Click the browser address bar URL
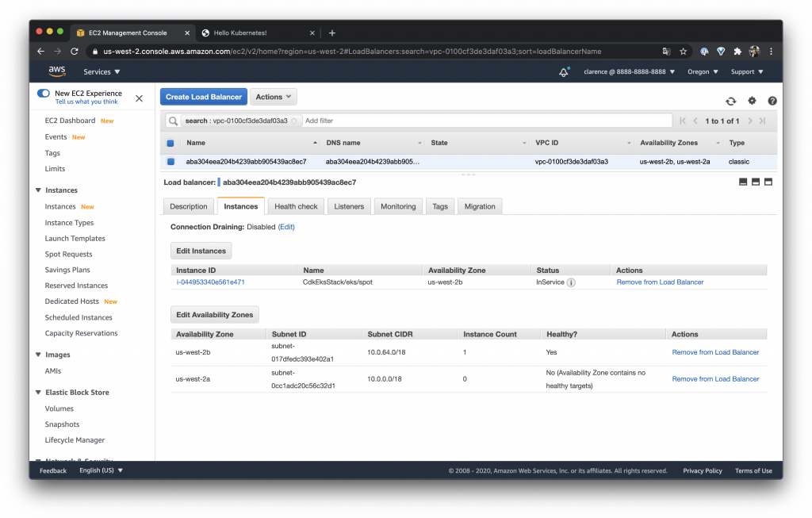The width and height of the screenshot is (812, 518). 352,52
